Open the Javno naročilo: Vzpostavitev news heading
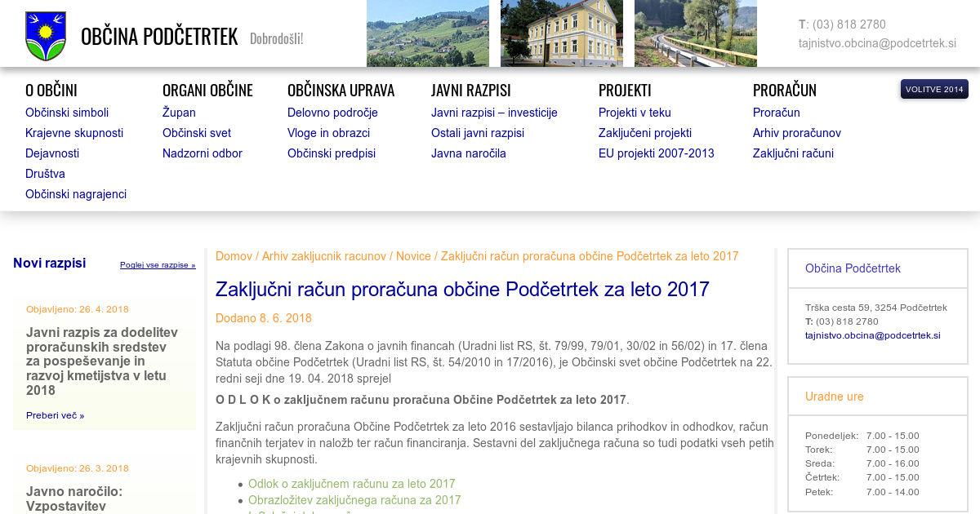The image size is (980, 514). click(74, 498)
